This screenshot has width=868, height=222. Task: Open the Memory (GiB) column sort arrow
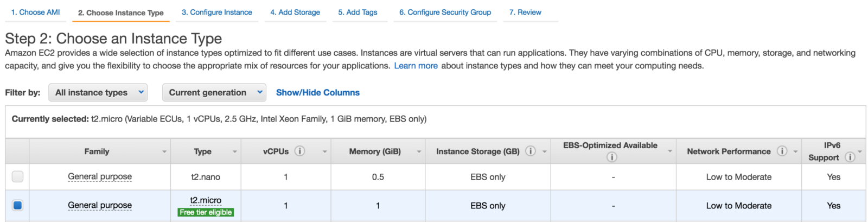point(419,151)
